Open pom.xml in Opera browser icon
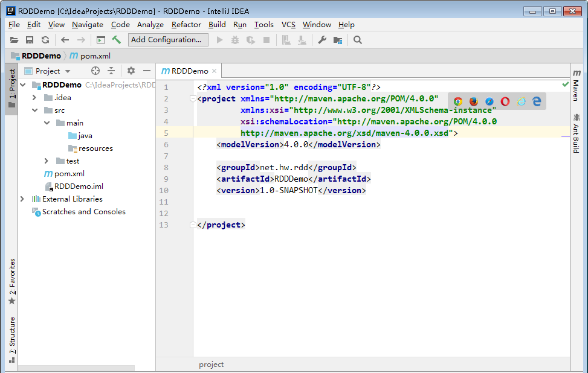This screenshot has height=373, width=588. click(x=505, y=101)
